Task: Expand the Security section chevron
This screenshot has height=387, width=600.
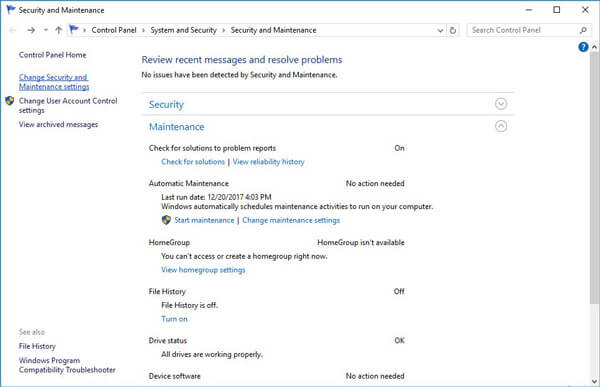Action: (x=501, y=104)
